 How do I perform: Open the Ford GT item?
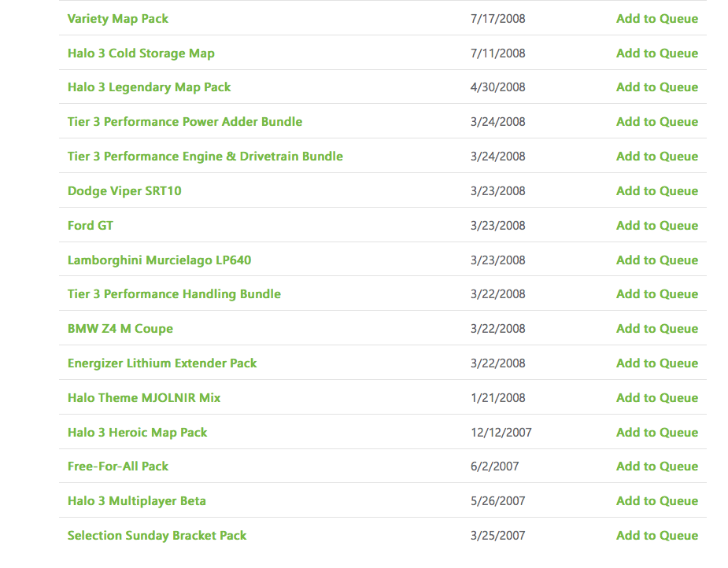(x=91, y=226)
